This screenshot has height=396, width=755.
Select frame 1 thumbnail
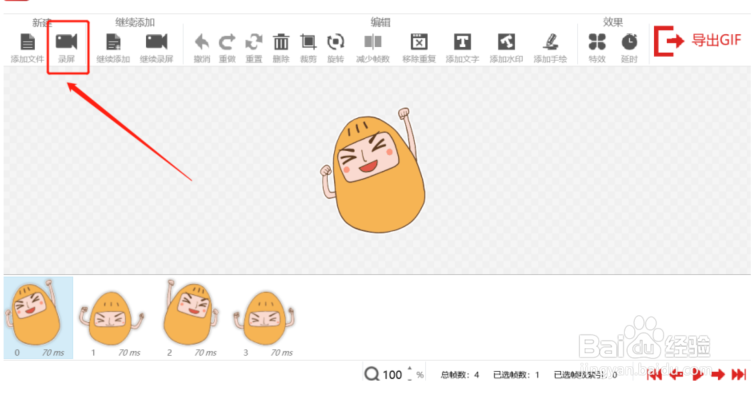coord(112,318)
